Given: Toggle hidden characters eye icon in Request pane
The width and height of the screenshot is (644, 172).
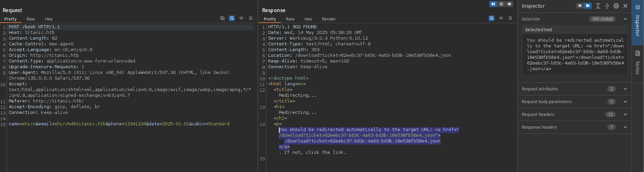Looking at the screenshot, I should (x=222, y=18).
